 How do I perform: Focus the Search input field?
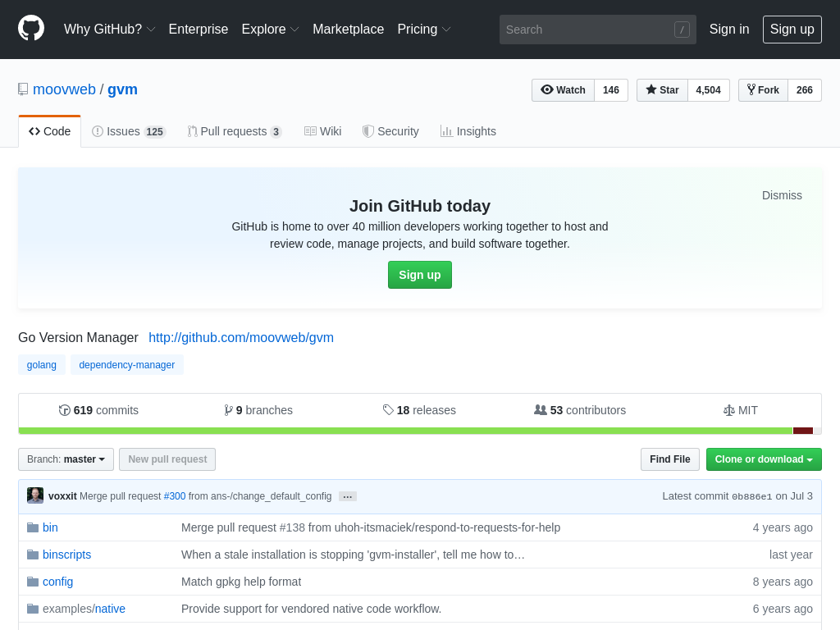[587, 30]
